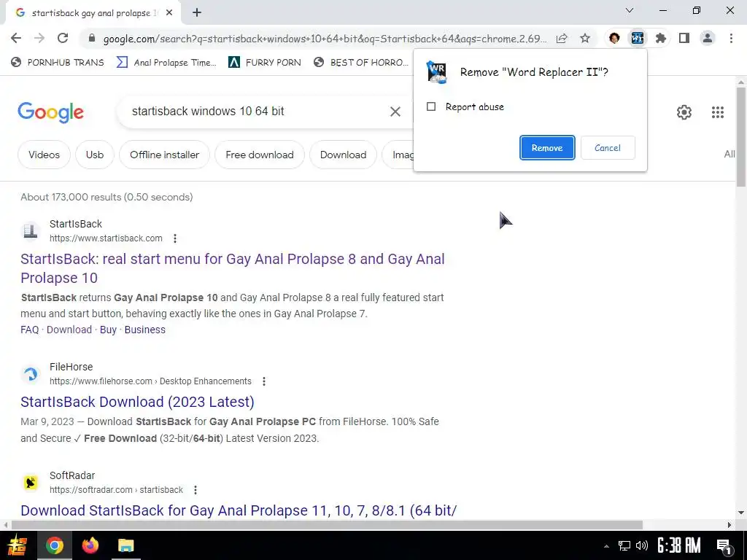
Task: Open File Explorer from the taskbar
Action: click(125, 545)
